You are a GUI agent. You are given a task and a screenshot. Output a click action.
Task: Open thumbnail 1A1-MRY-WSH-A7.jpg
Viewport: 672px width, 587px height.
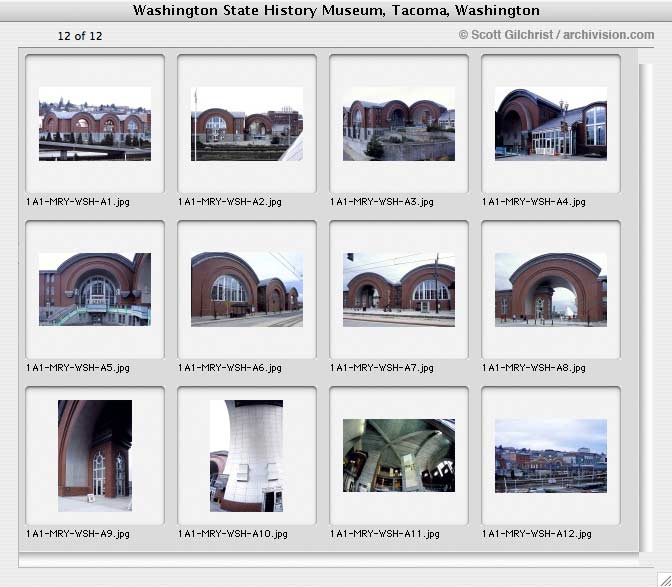click(x=399, y=290)
